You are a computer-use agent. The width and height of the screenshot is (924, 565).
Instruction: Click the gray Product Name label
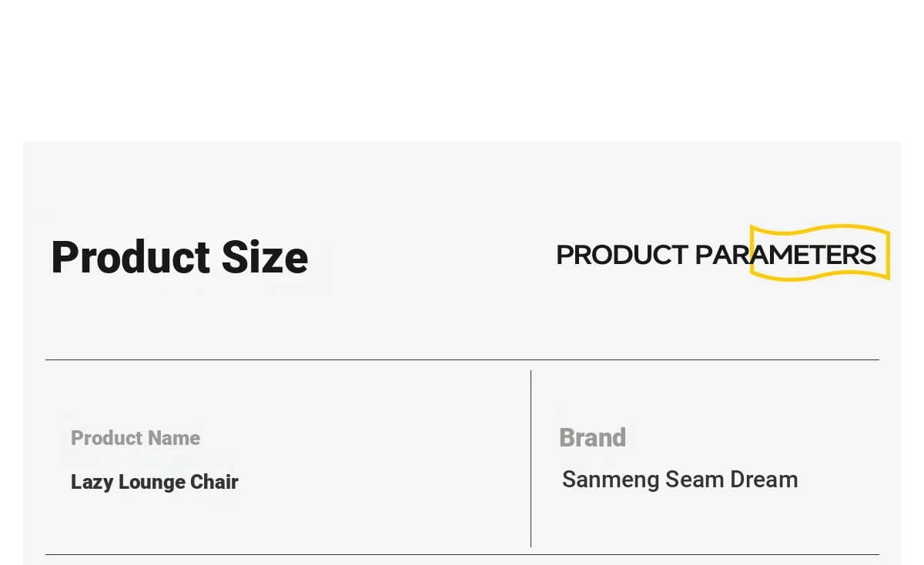[x=136, y=438]
